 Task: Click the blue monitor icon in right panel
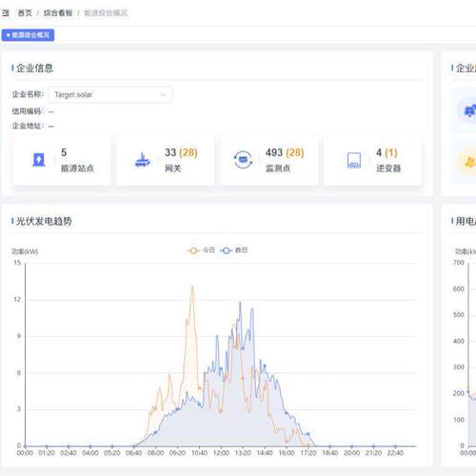[469, 110]
